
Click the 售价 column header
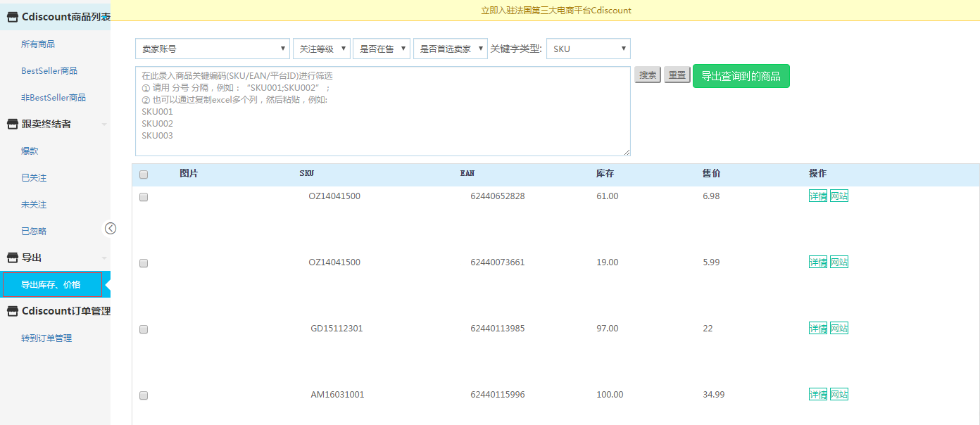(712, 173)
